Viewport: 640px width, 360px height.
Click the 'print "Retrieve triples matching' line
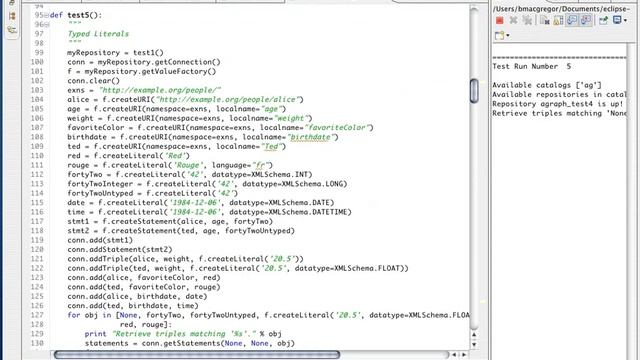(183, 334)
